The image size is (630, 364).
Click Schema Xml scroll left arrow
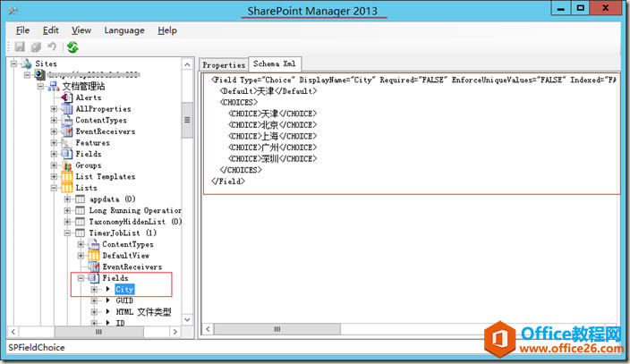pos(208,329)
